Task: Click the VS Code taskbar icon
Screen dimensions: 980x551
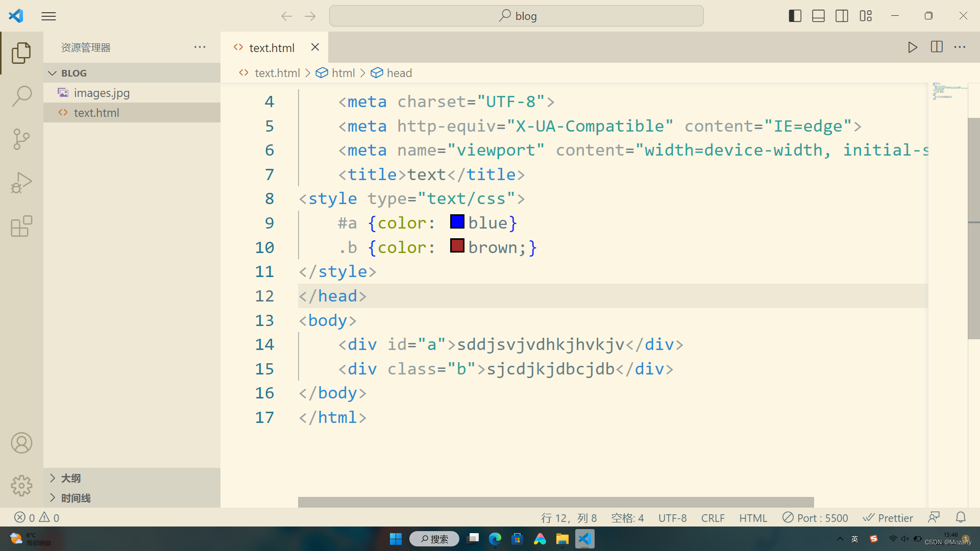Action: (x=584, y=539)
